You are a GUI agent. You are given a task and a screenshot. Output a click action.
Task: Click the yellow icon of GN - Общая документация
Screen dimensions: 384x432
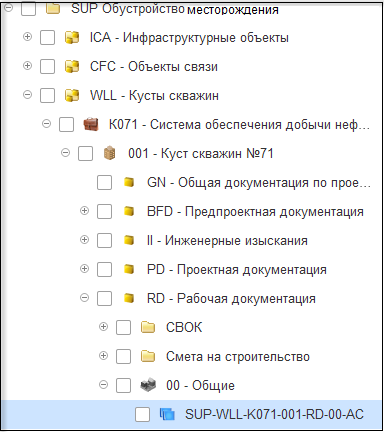pyautogui.click(x=129, y=182)
